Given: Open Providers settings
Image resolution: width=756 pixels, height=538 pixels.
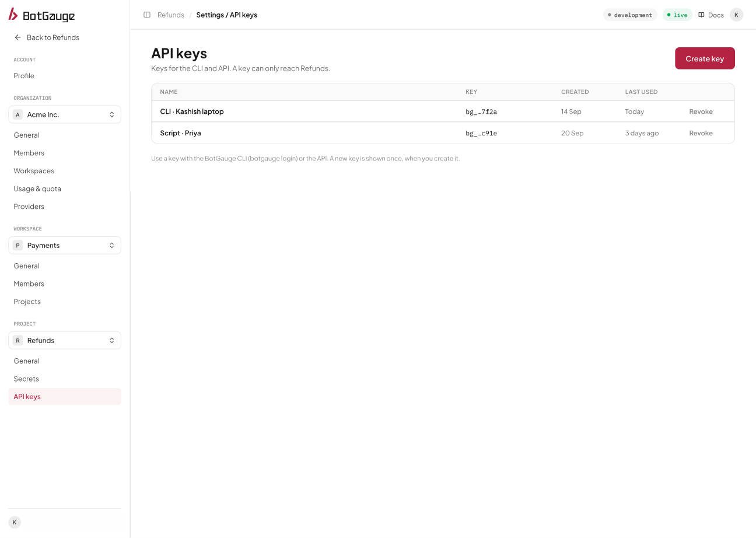Looking at the screenshot, I should click(x=29, y=207).
